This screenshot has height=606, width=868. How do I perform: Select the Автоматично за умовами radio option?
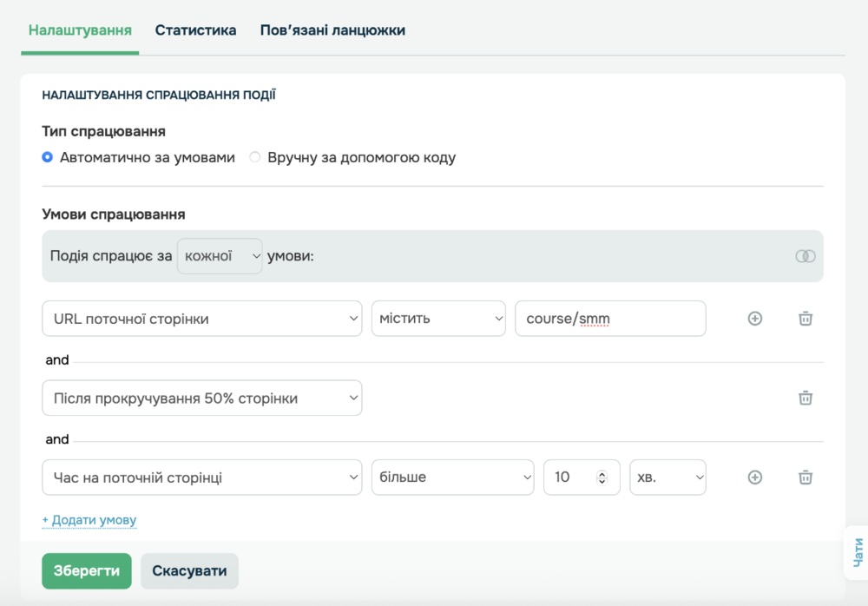(x=48, y=158)
